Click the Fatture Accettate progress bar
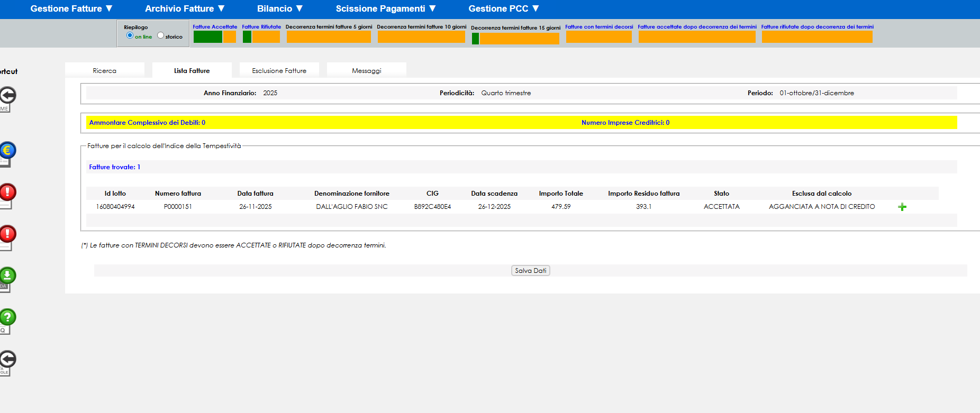This screenshot has width=980, height=413. (214, 36)
